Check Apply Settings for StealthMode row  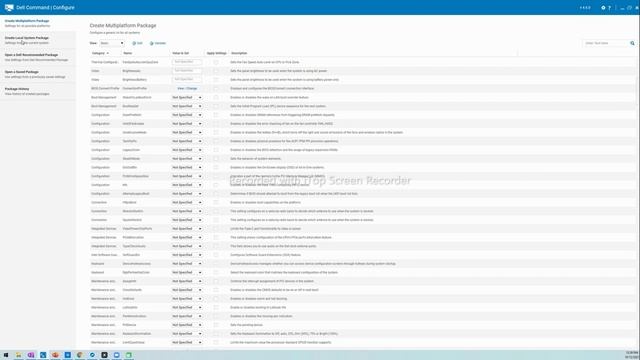coord(216,159)
